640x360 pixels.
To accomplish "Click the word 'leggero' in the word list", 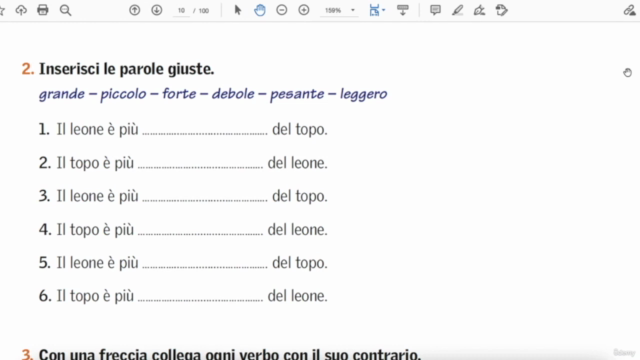I will pos(364,94).
